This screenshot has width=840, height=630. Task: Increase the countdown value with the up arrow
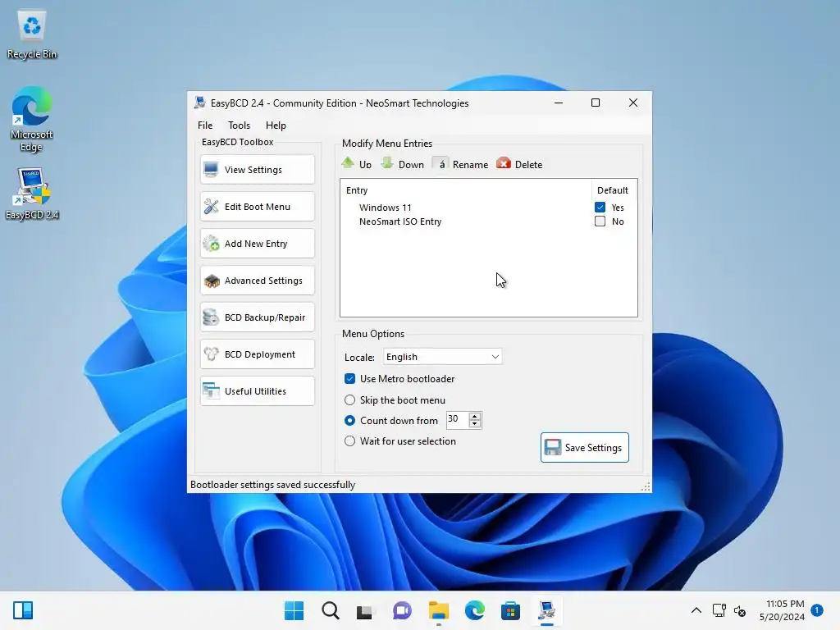475,416
